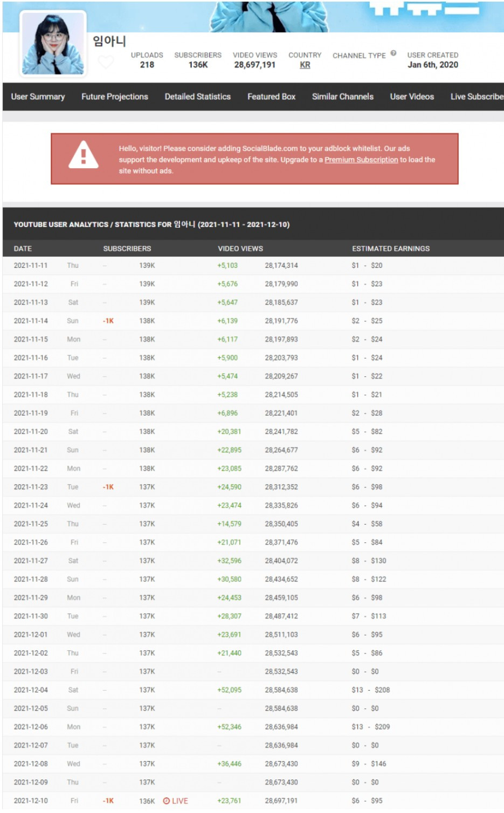Screen dimensions: 504x813
Task: Open the Similar Channels tab
Action: [x=342, y=97]
